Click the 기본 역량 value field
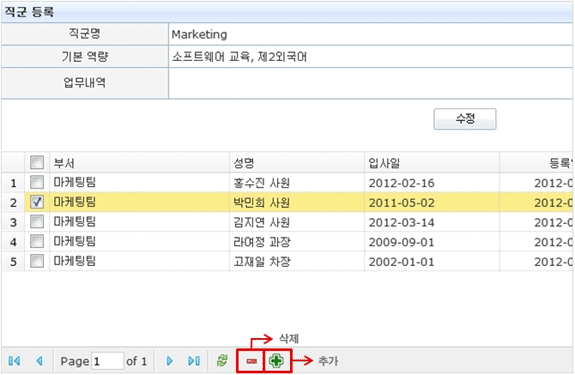Image resolution: width=575 pixels, height=375 pixels. 370,57
